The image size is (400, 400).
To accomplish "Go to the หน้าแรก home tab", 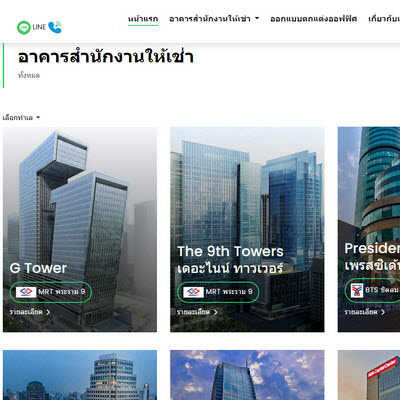I will point(143,19).
